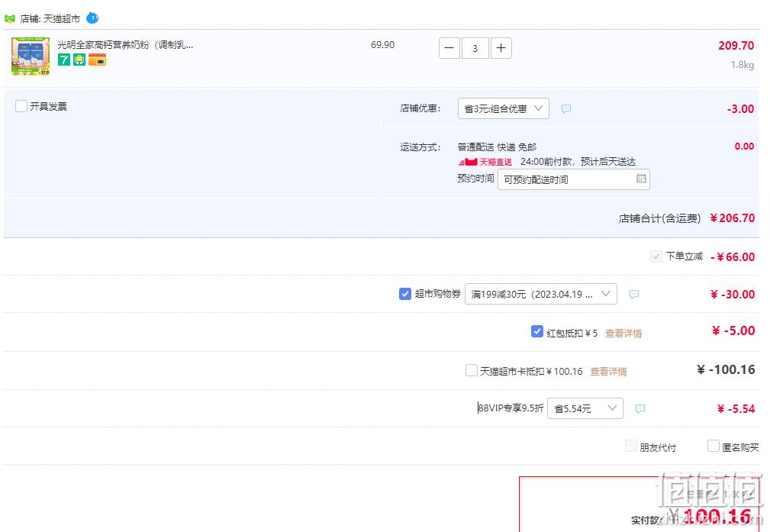Click the green store icon beside 店铺

coord(10,18)
